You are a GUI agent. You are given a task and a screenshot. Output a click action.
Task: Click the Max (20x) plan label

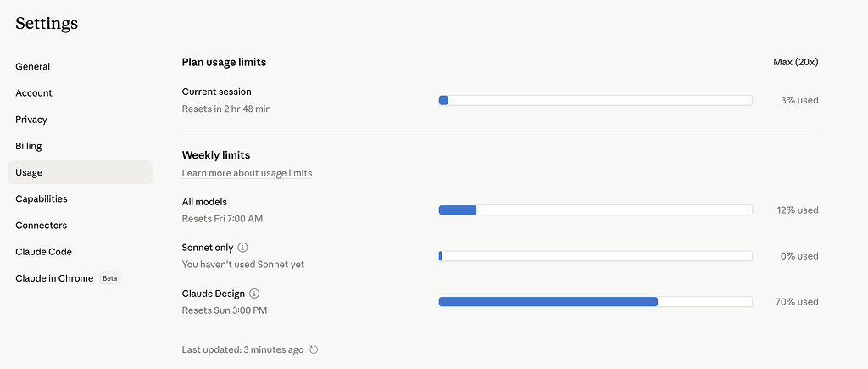(x=795, y=62)
